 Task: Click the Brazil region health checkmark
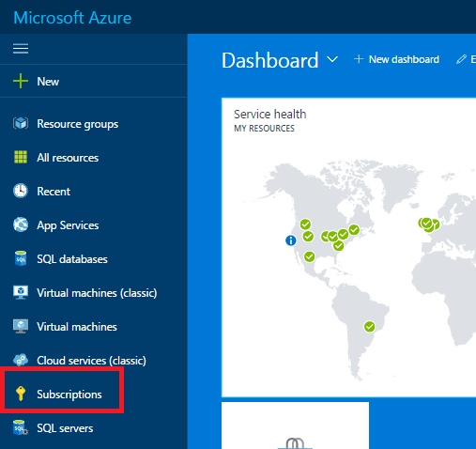(x=369, y=327)
